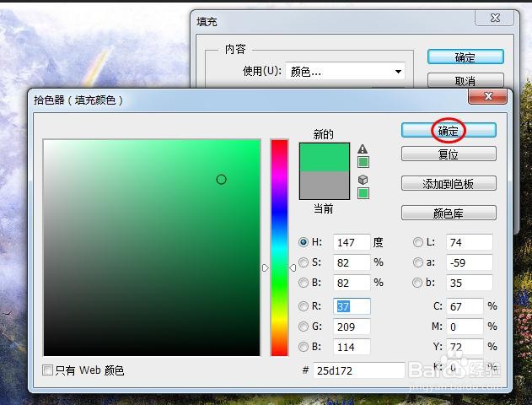Select the Lab b channel radio button
532x405 pixels.
coord(417,283)
